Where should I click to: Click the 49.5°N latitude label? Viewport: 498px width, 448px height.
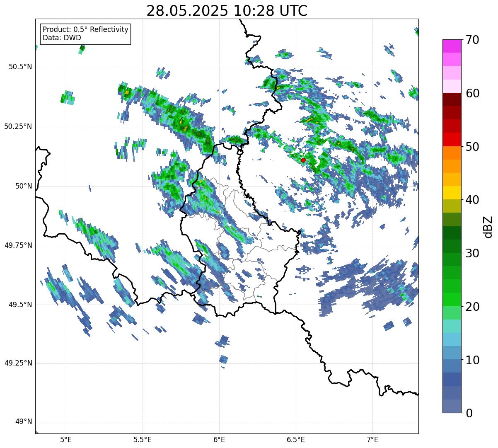tap(20, 305)
